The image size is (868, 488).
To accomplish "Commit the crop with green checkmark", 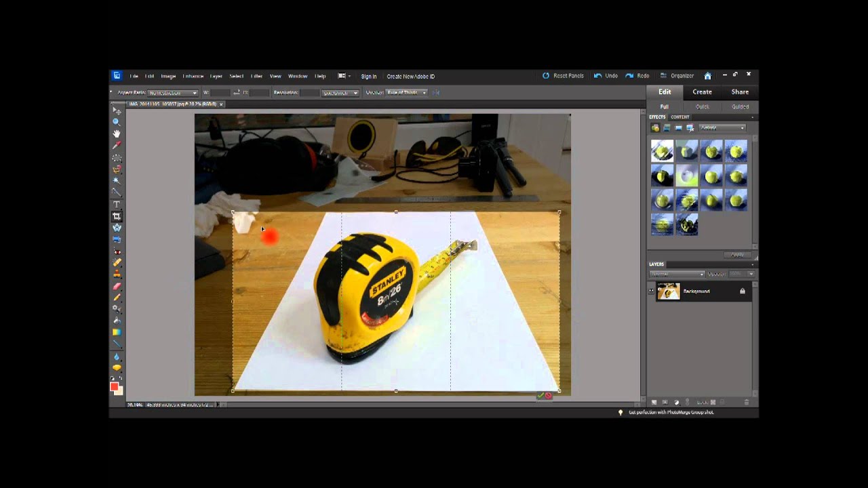I will point(540,395).
